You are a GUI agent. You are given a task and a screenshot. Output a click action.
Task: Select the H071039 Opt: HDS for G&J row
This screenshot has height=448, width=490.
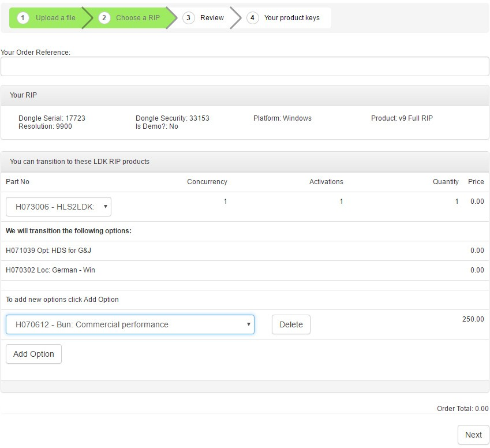click(48, 251)
